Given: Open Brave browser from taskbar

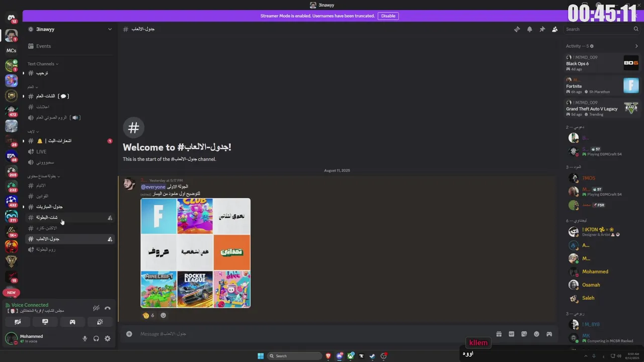Looking at the screenshot, I should (329, 356).
